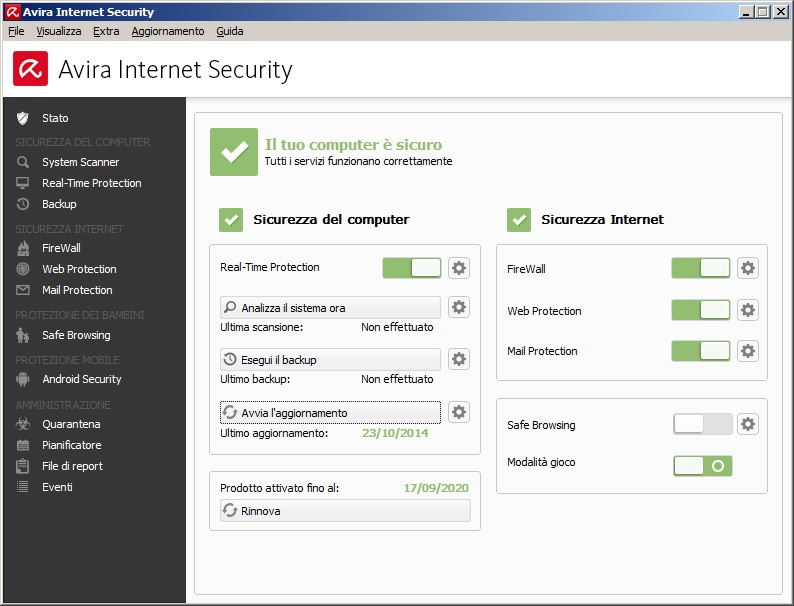Image resolution: width=794 pixels, height=606 pixels.
Task: Select Stato in the sidebar
Action: (55, 118)
